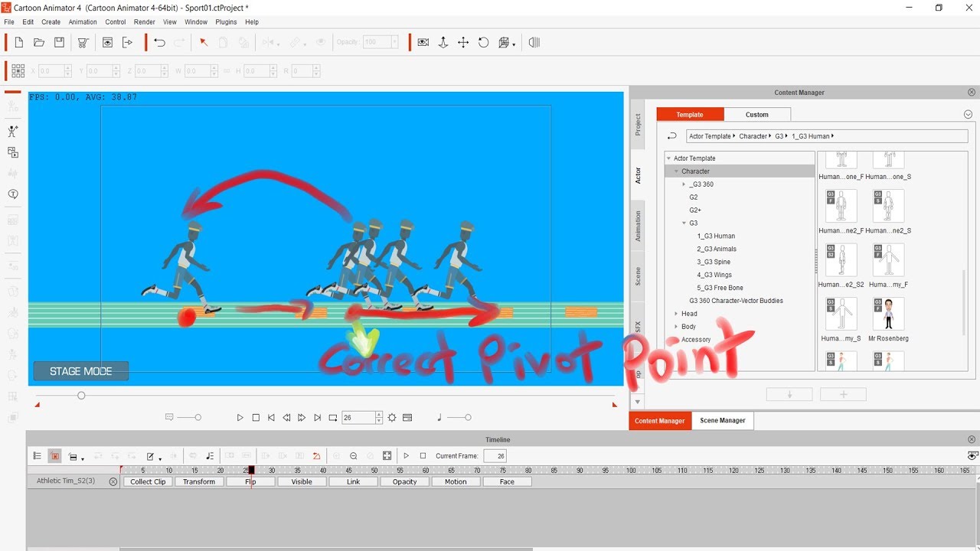This screenshot has width=980, height=551.
Task: Close the Athletic Tim_S2(3) track
Action: pos(113,482)
